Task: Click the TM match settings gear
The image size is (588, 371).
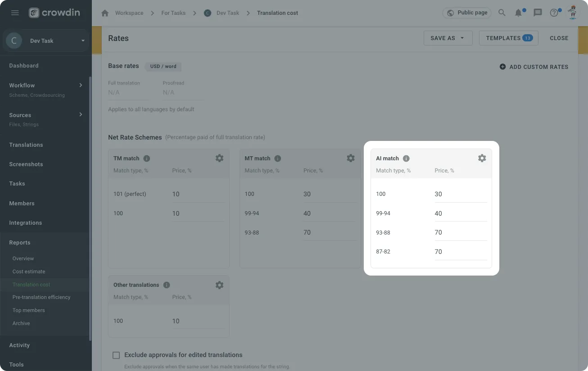Action: pyautogui.click(x=219, y=158)
